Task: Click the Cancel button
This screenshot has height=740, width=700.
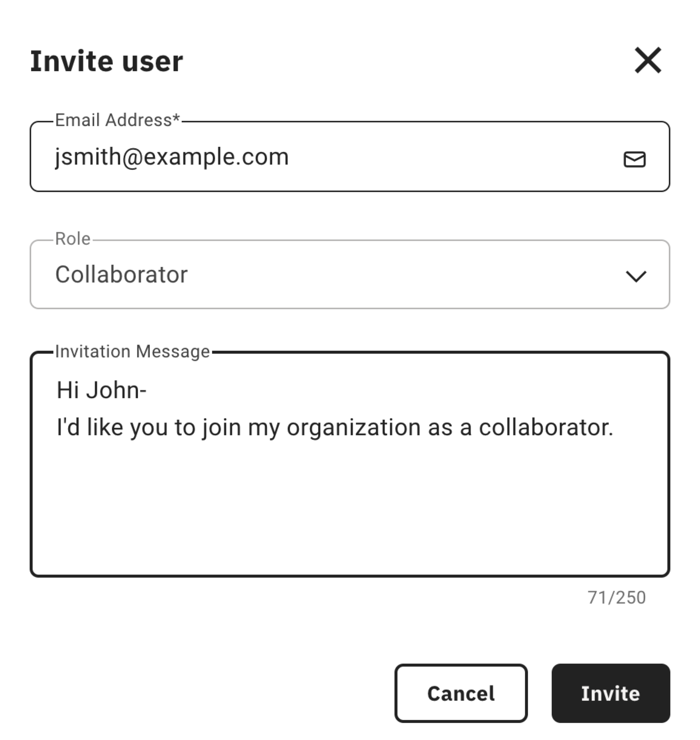Action: tap(461, 693)
